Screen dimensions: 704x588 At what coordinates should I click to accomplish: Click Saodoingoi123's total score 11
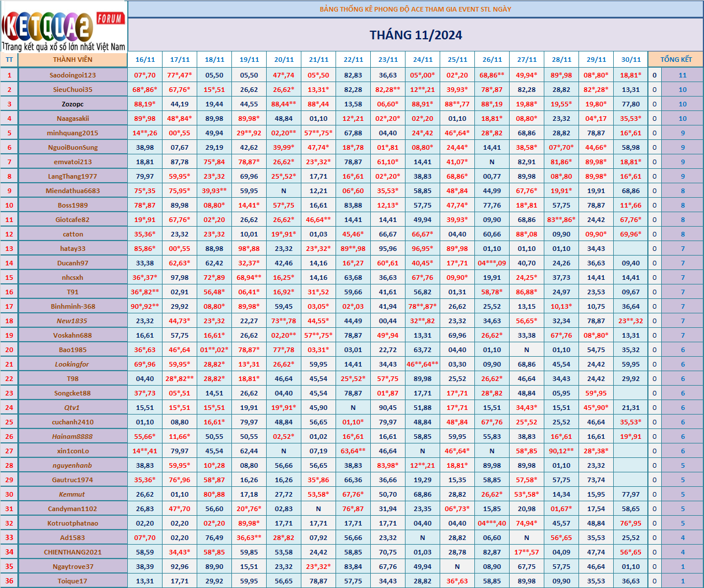pos(683,75)
